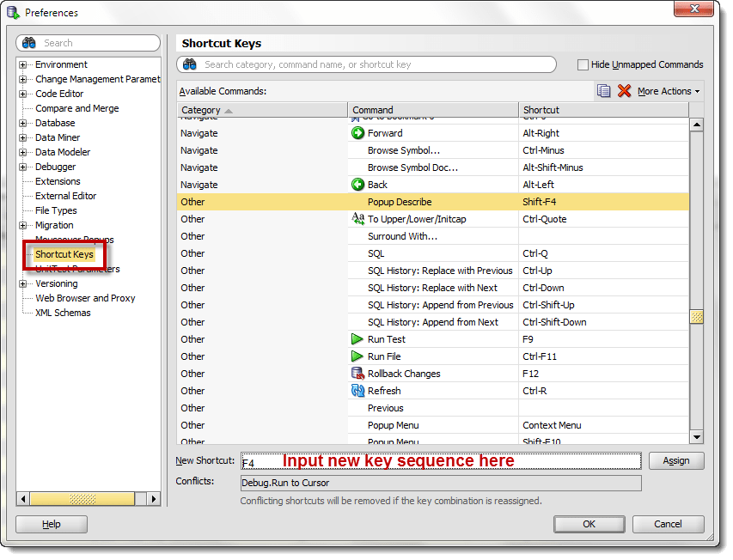733x560 pixels.
Task: Open the More Actions dropdown
Action: 669,92
